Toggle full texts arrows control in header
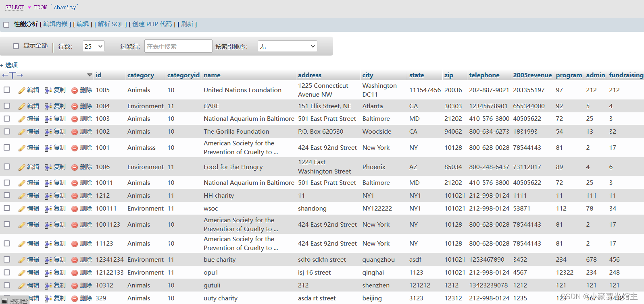Screen dimensions: 644x304 pyautogui.click(x=13, y=75)
